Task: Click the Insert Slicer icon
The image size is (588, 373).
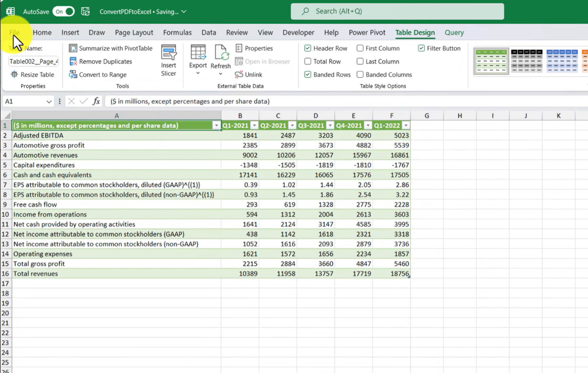Action: (169, 52)
